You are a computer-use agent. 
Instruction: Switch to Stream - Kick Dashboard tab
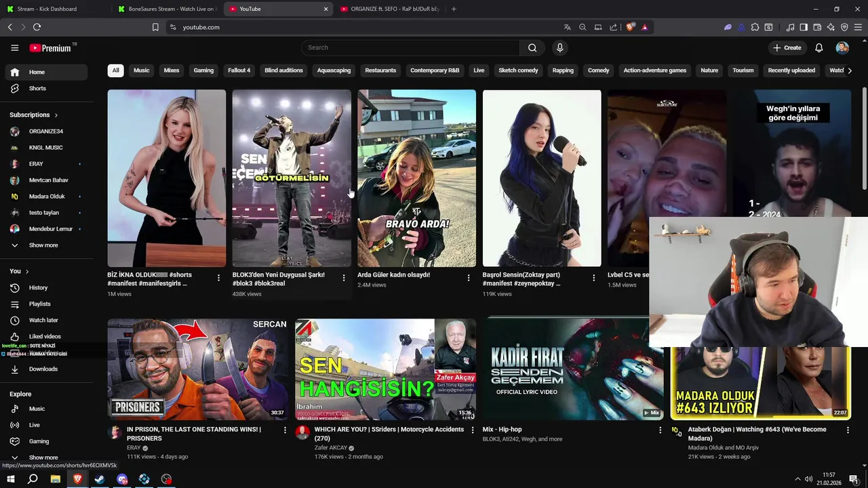[x=54, y=9]
